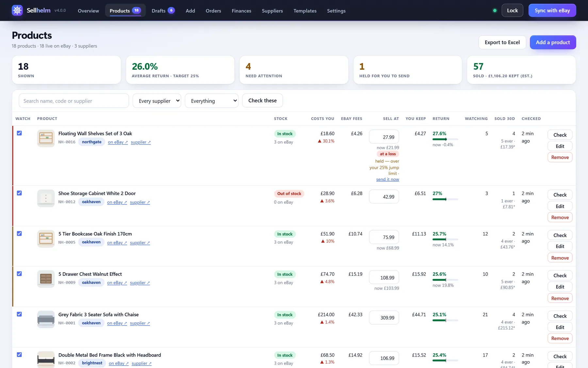Remove the Shoe Storage Cabinet product
This screenshot has height=368, width=588.
[x=560, y=217]
